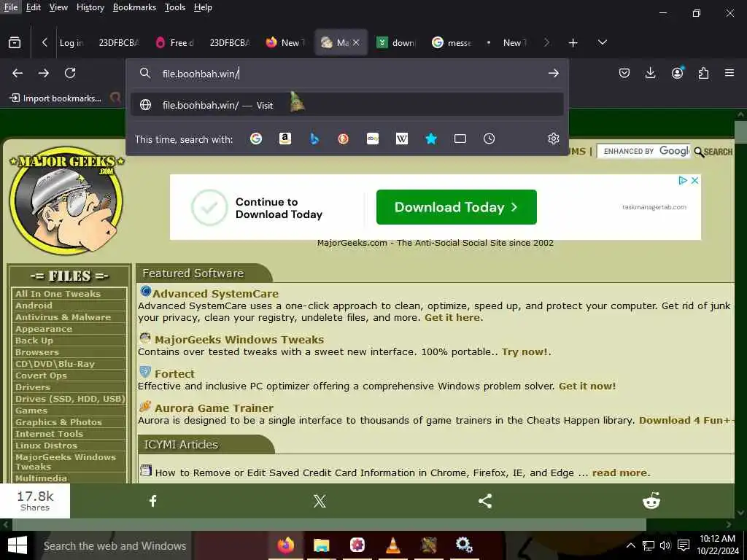The image size is (747, 560).
Task: Open the Firefox hamburger menu
Action: point(729,73)
